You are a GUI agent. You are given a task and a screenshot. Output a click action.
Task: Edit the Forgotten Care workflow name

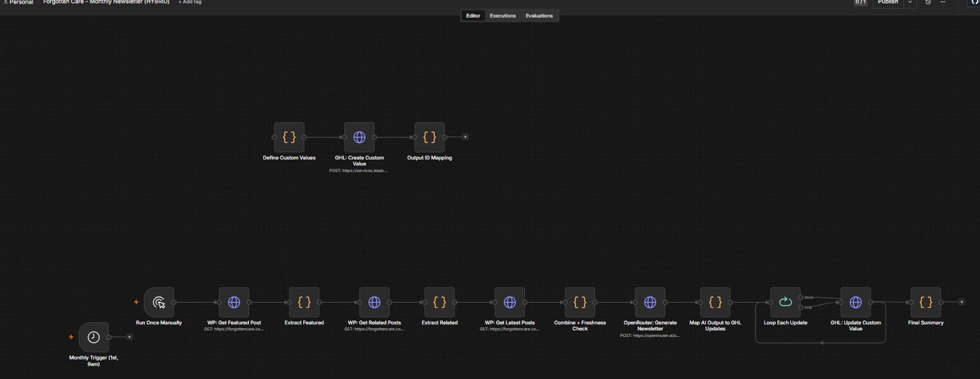pos(106,2)
